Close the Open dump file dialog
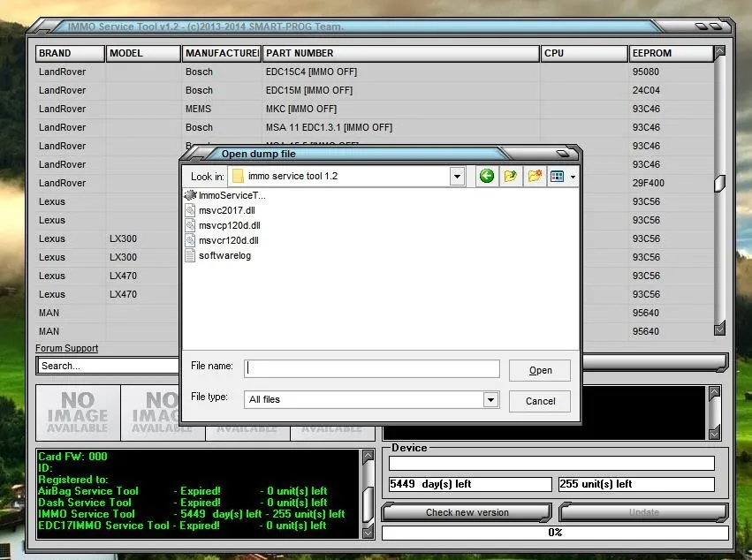 563,154
